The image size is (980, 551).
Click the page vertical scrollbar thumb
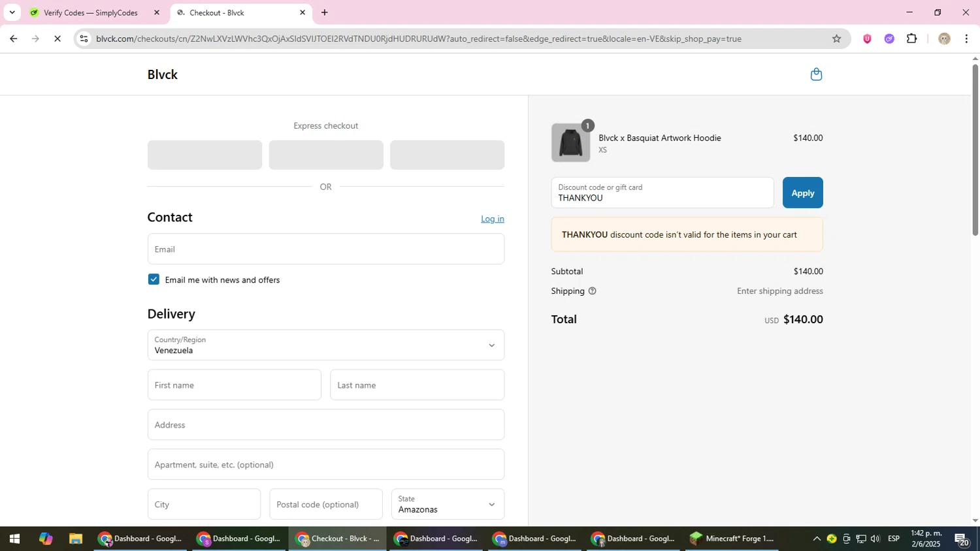pyautogui.click(x=975, y=150)
